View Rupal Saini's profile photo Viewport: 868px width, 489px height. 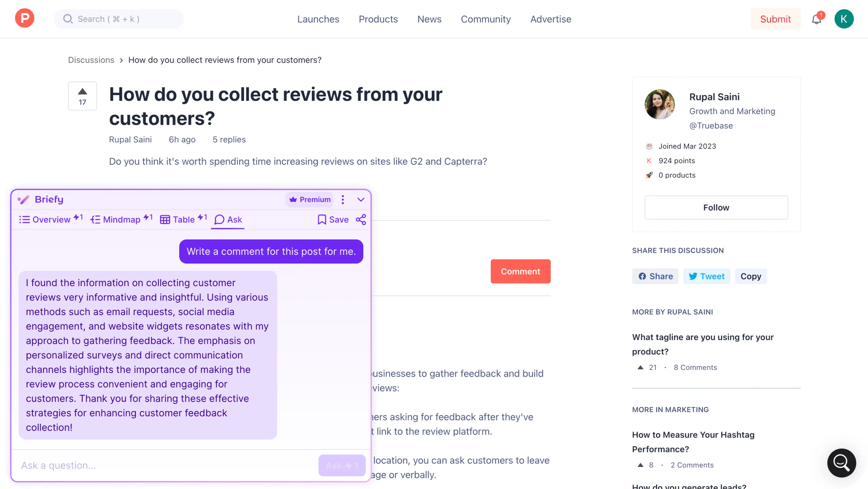(x=659, y=104)
